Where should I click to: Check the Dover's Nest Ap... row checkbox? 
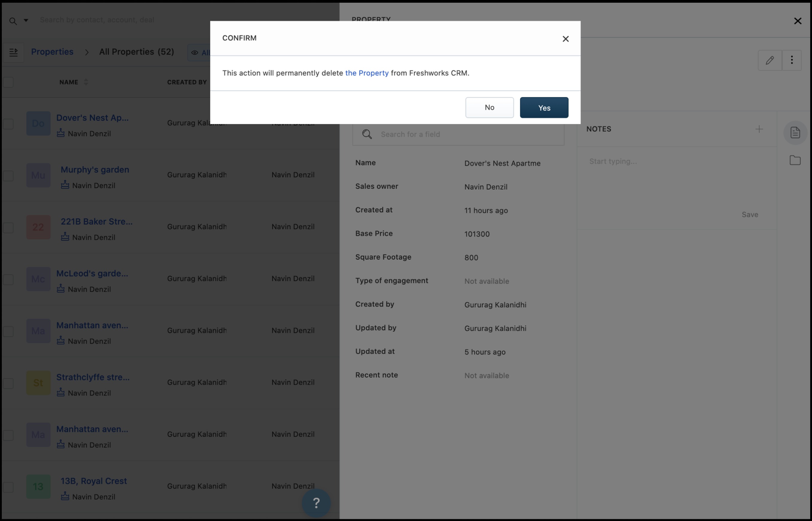pos(8,124)
